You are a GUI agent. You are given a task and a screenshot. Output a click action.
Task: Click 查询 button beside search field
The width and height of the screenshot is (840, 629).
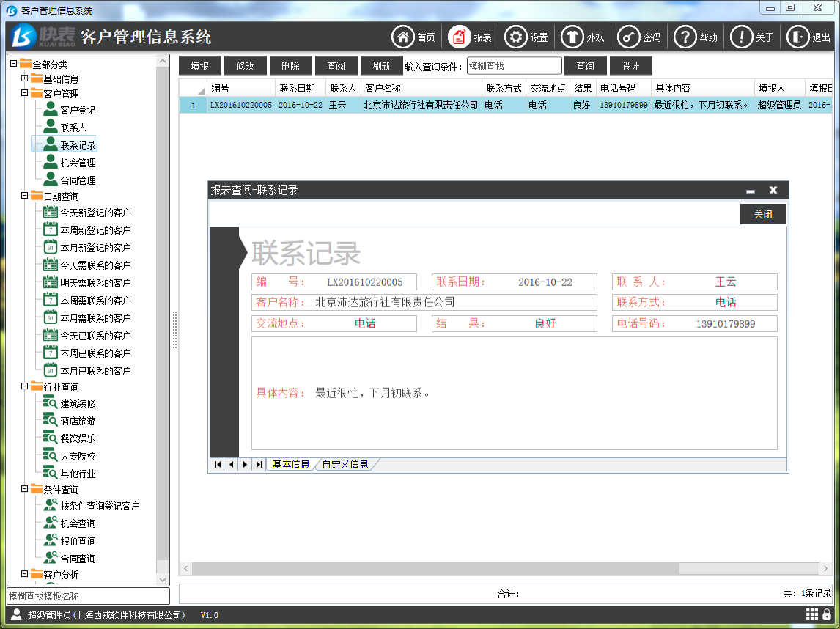(x=585, y=66)
